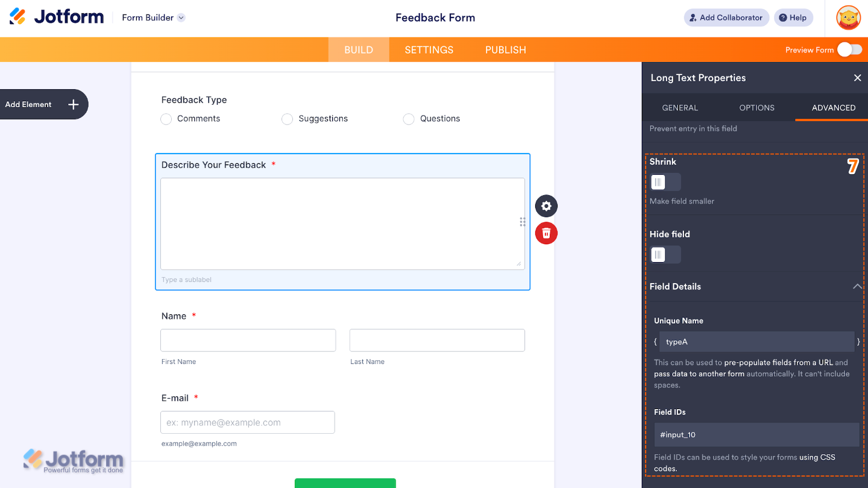Click 'pass data to another form' link
This screenshot has width=868, height=488.
pos(699,374)
